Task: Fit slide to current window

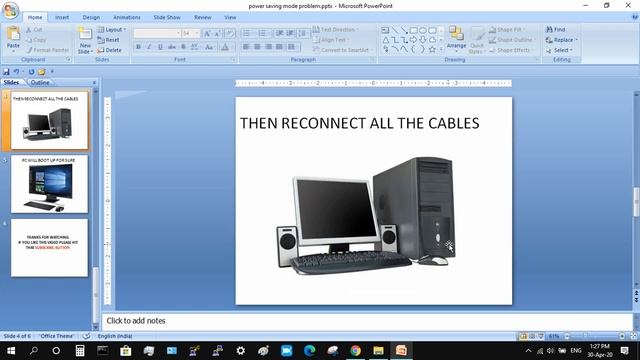Action: coord(633,336)
